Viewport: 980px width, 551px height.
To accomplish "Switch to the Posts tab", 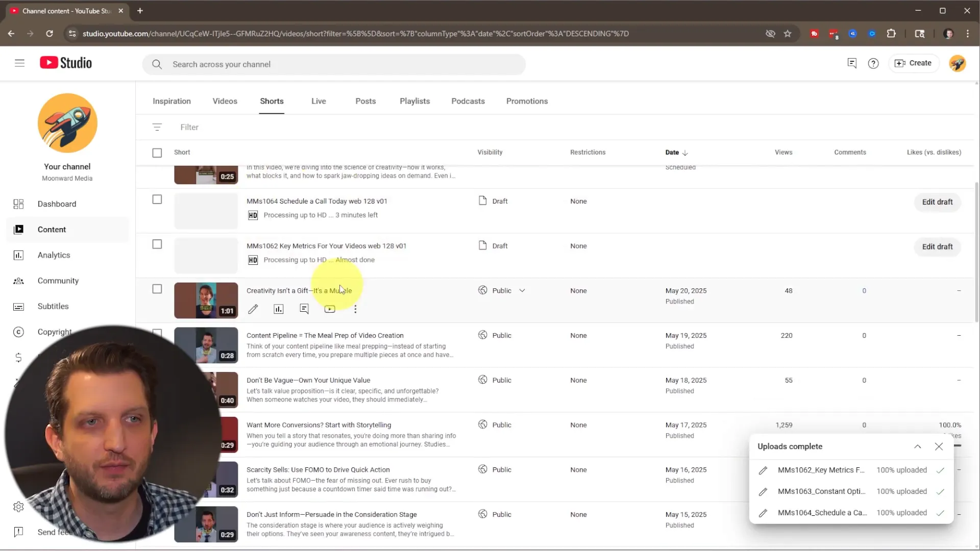I will pyautogui.click(x=365, y=101).
